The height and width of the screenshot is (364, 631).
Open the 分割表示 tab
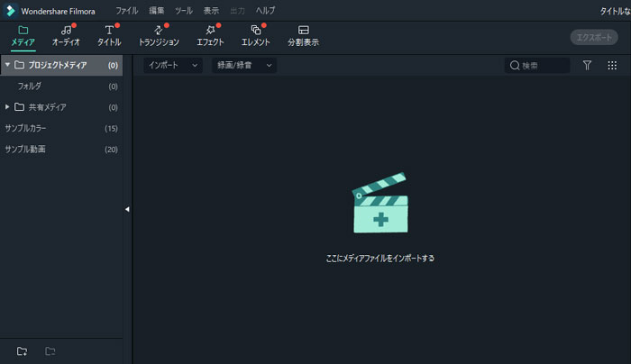click(303, 36)
